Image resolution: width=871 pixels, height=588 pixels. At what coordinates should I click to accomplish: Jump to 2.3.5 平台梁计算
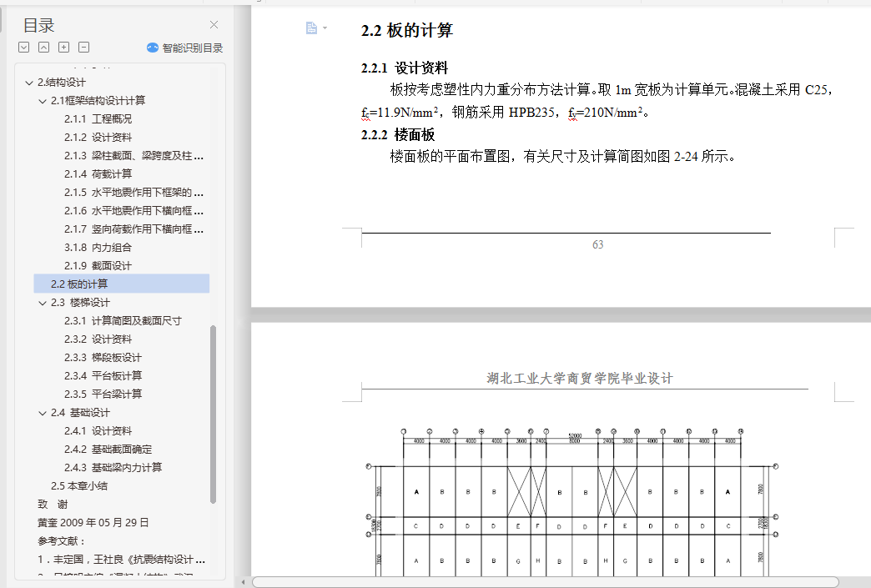(x=103, y=394)
